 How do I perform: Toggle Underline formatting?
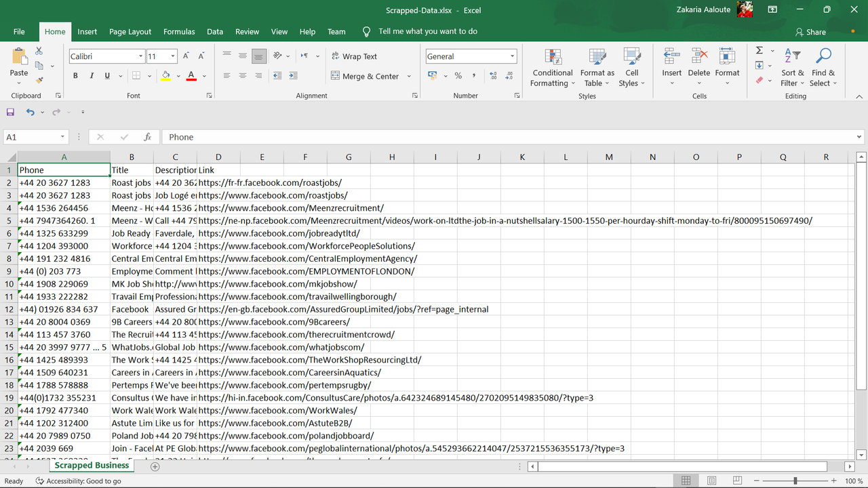[107, 76]
